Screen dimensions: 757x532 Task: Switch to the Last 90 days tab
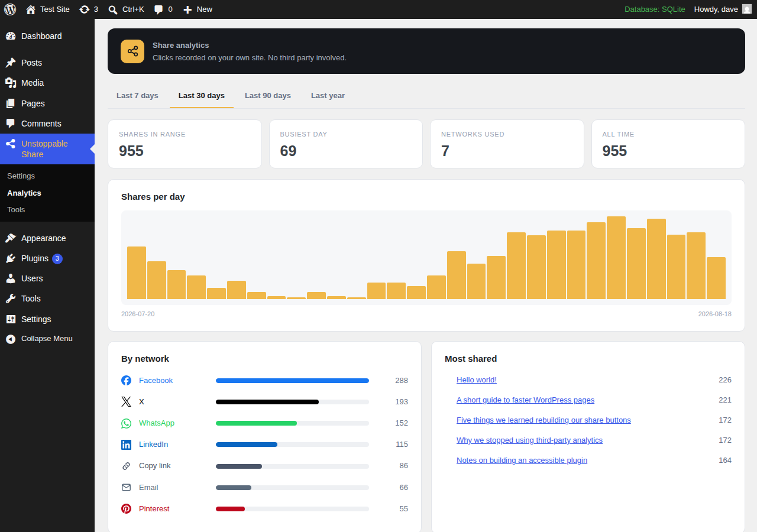(x=268, y=96)
